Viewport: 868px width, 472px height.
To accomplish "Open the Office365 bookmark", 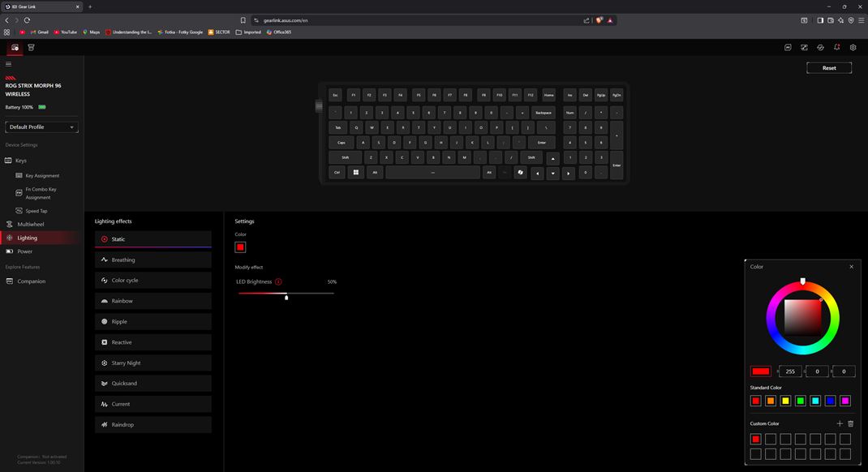I will [x=278, y=32].
